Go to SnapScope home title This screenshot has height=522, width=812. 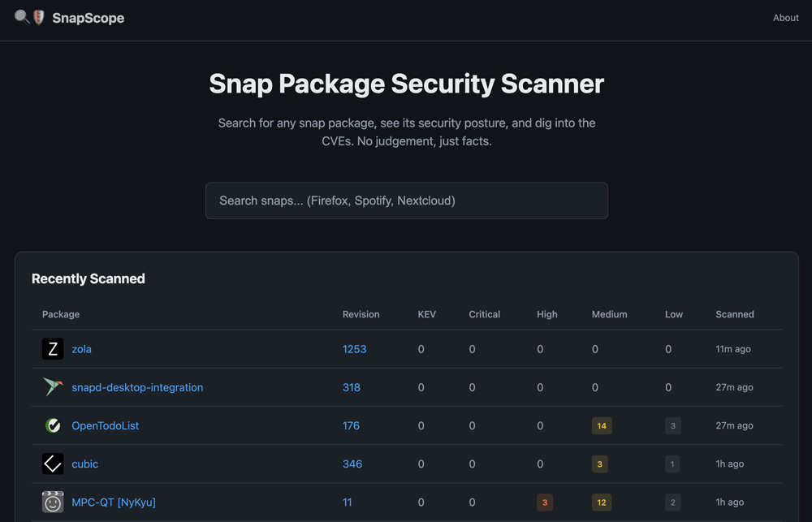[88, 18]
